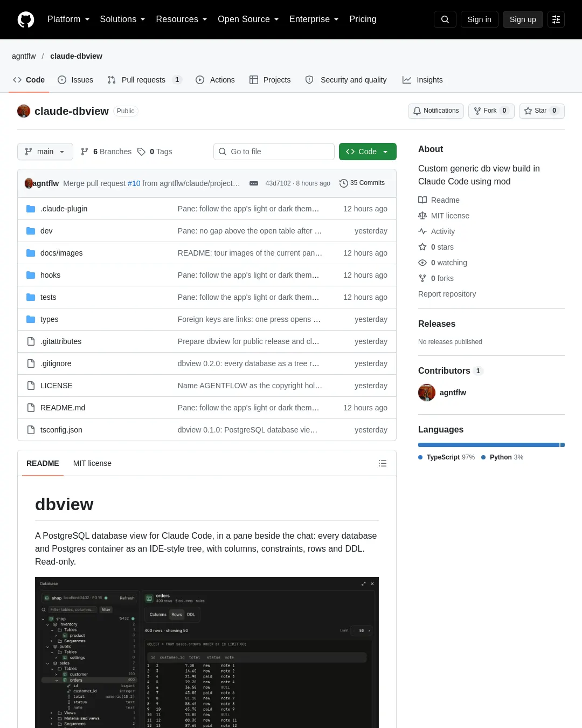Click the Sign up button
The width and height of the screenshot is (582, 728).
(x=523, y=19)
